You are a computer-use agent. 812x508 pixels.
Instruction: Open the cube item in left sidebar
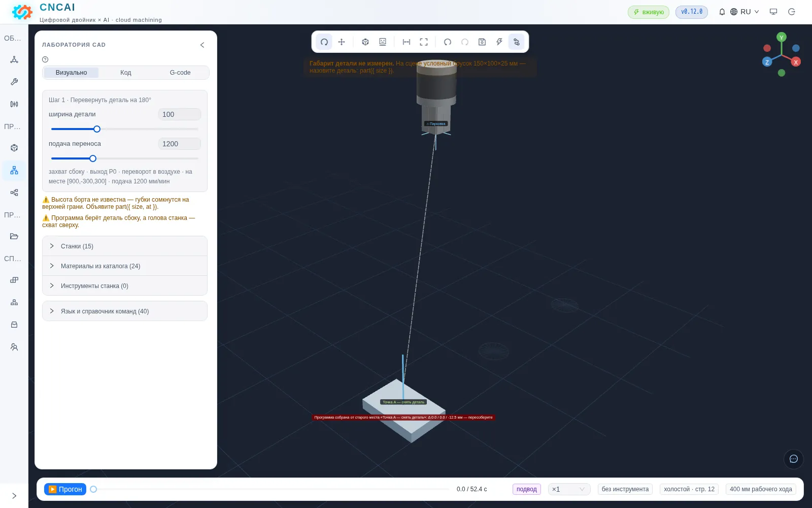[x=14, y=148]
